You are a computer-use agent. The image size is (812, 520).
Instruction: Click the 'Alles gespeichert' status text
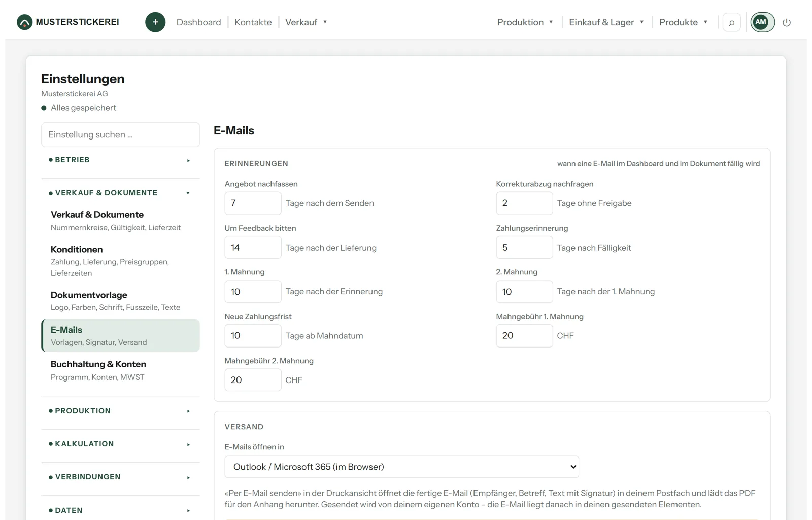click(x=83, y=108)
